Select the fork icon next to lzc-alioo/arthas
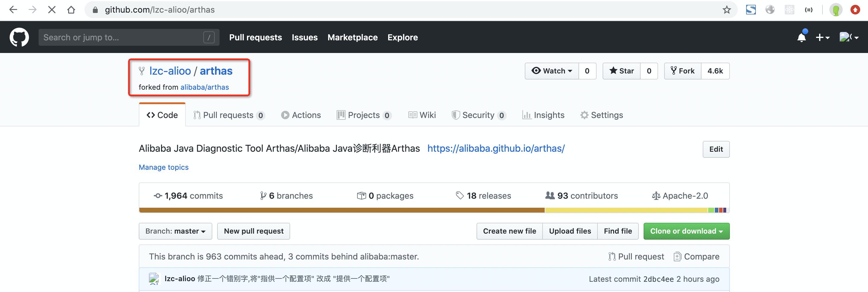Screen dimensions: 868x292 (x=142, y=71)
